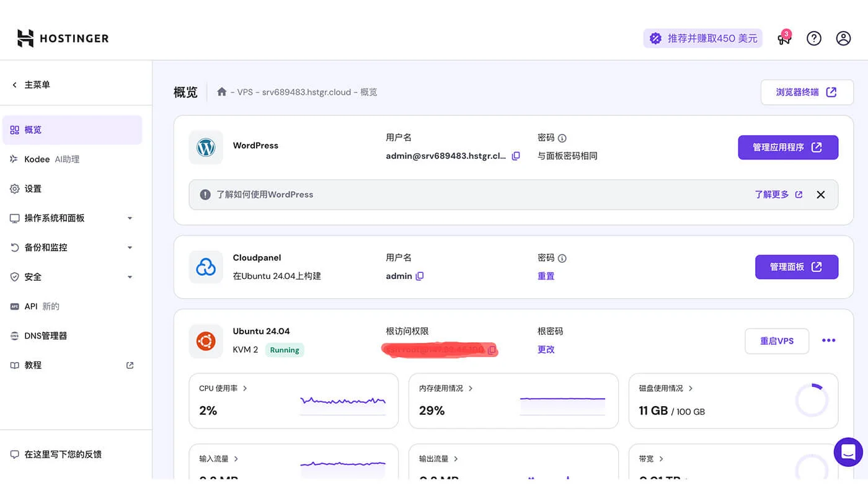Click the Ubuntu 24.04 logo icon
Screen dimensions: 868x496
pyautogui.click(x=205, y=341)
